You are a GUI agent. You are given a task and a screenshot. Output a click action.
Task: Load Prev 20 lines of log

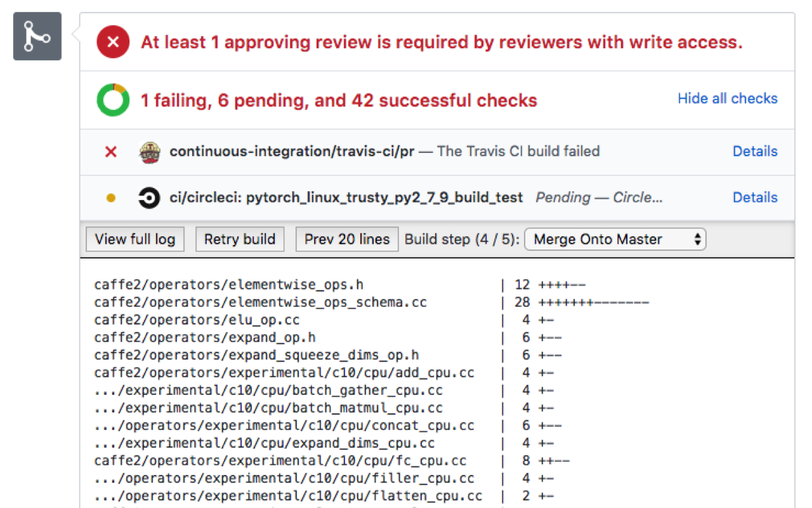click(x=347, y=239)
